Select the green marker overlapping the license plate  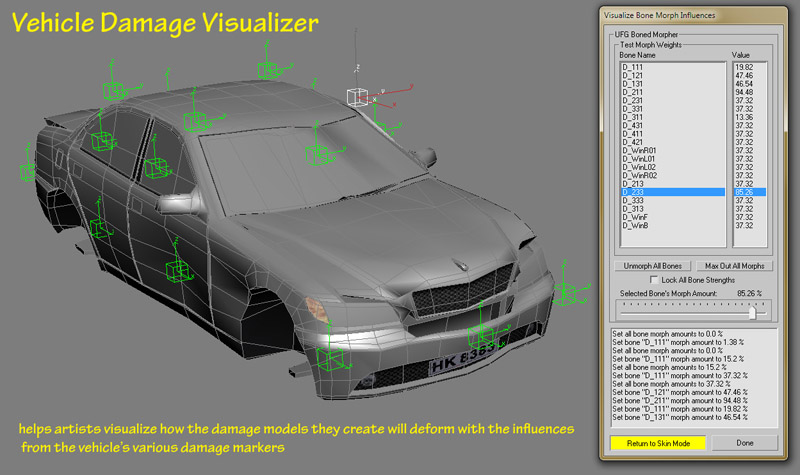(480, 337)
